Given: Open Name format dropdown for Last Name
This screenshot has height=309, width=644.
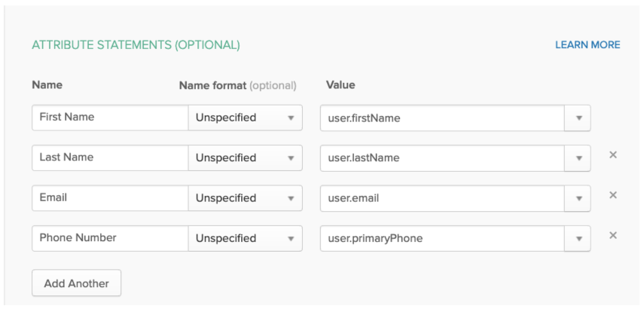Looking at the screenshot, I should coord(245,158).
